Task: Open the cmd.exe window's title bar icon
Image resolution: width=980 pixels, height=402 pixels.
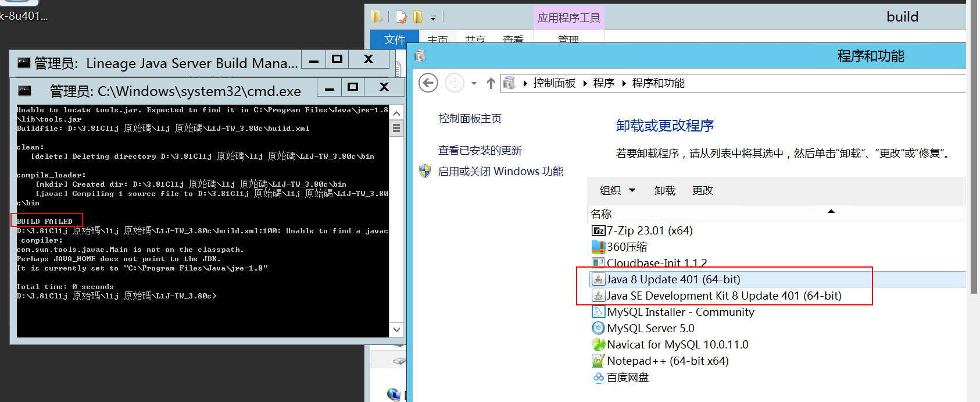Action: tap(24, 90)
